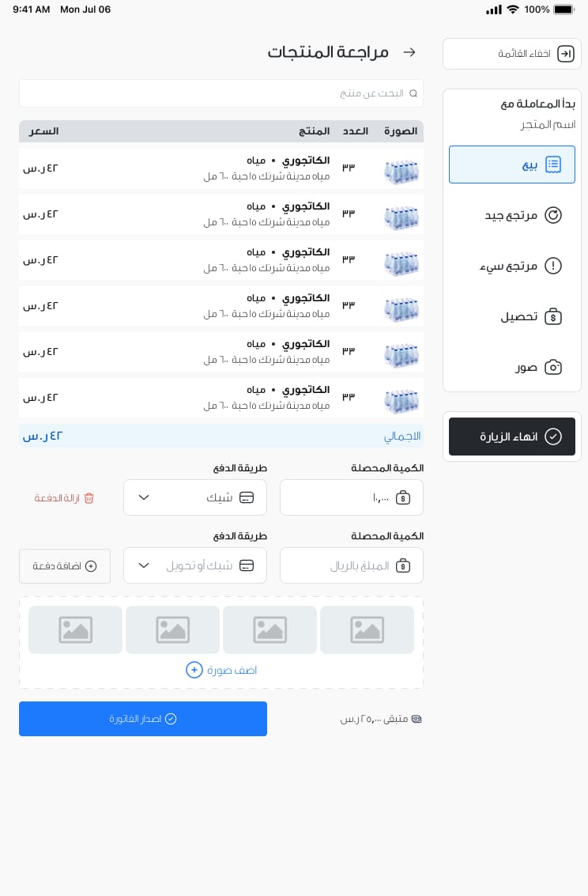
Task: Click the انهاء الزيارة button
Action: point(511,437)
